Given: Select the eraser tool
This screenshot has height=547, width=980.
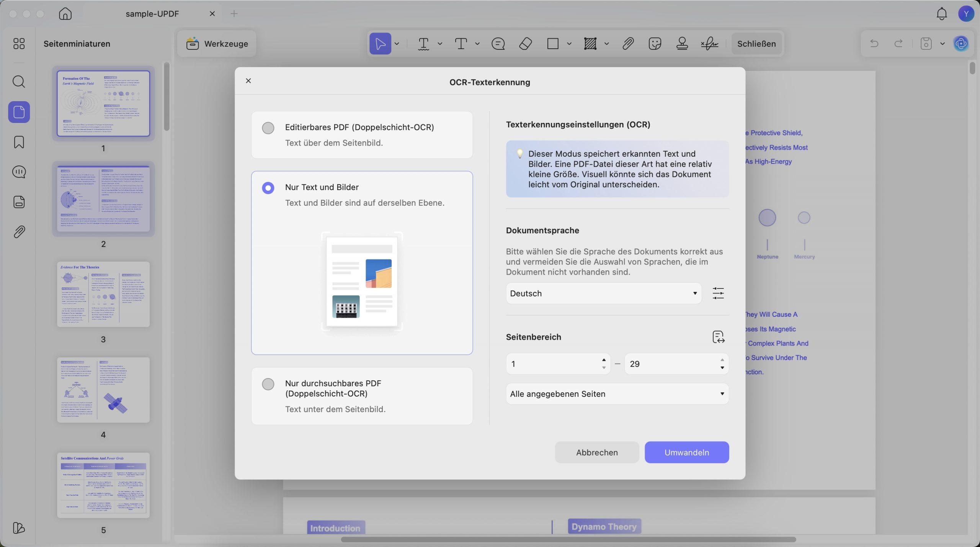Looking at the screenshot, I should click(x=525, y=44).
